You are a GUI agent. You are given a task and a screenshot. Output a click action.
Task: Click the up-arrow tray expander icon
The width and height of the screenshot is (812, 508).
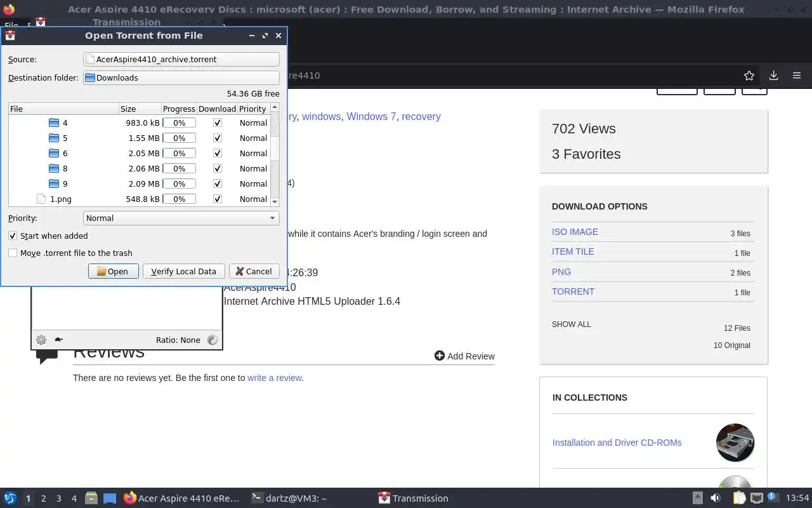697,498
